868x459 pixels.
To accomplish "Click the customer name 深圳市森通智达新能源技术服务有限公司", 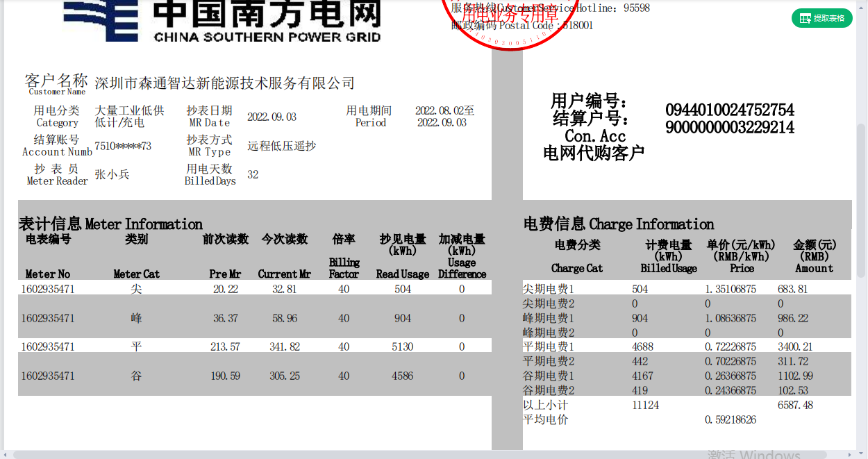I will [x=224, y=84].
